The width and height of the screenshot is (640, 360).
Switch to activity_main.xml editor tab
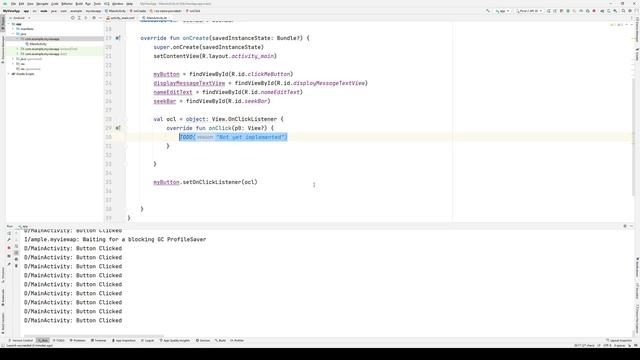[120, 18]
